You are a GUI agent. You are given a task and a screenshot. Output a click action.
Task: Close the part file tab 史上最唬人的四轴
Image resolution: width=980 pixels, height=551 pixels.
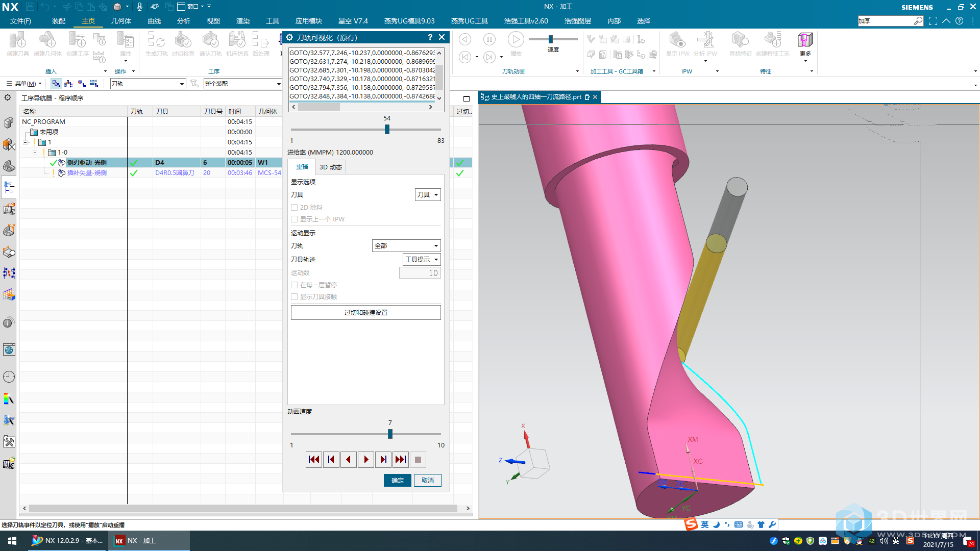tap(595, 97)
